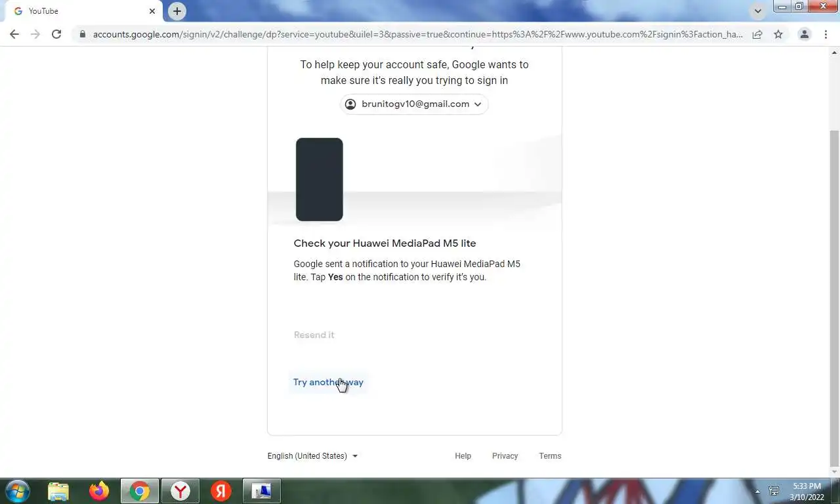
Task: Click Resend it link
Action: pos(314,335)
